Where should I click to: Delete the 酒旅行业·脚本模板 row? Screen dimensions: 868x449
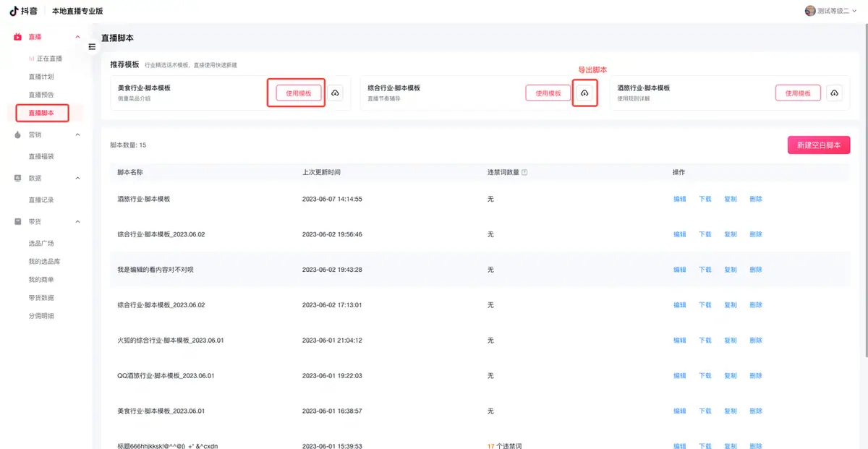pos(756,199)
